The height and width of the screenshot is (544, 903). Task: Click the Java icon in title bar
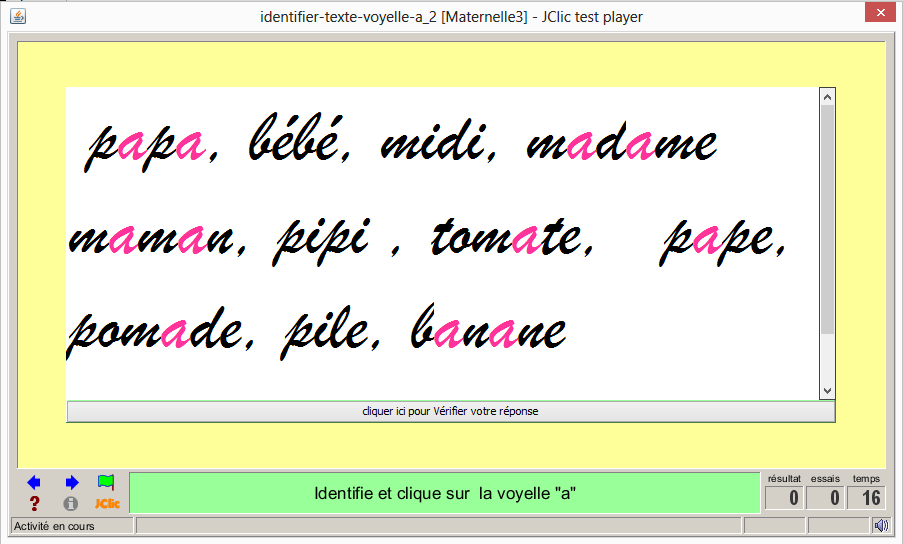pyautogui.click(x=17, y=16)
